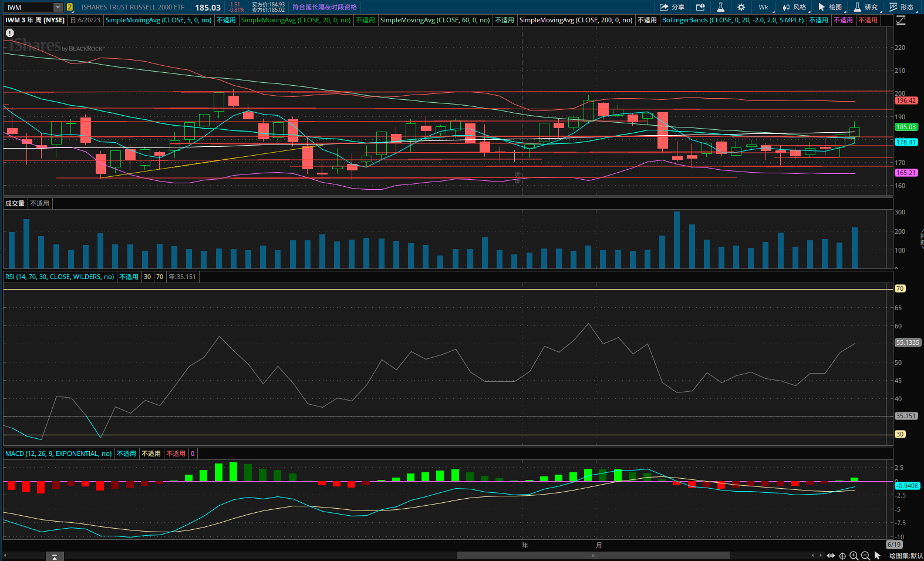Viewport: 924px width, 561px height.
Task: Open the Wk timeframe selector
Action: click(764, 7)
